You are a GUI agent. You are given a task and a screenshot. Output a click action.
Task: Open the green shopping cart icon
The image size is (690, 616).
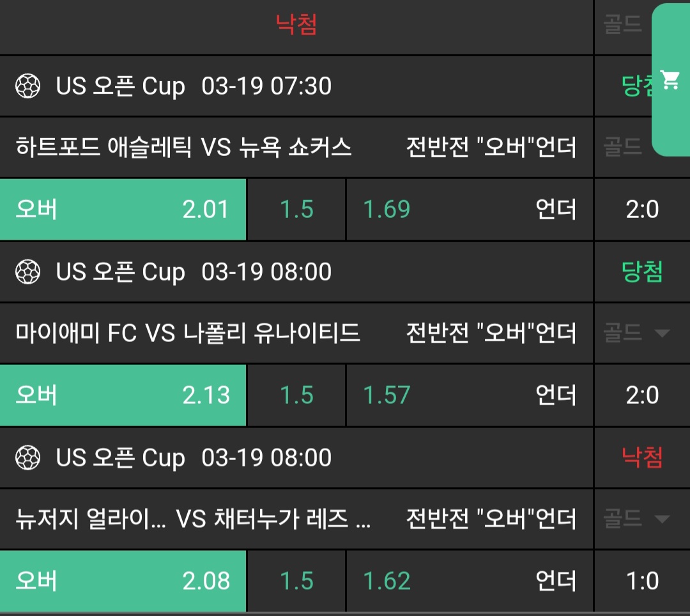tap(670, 80)
